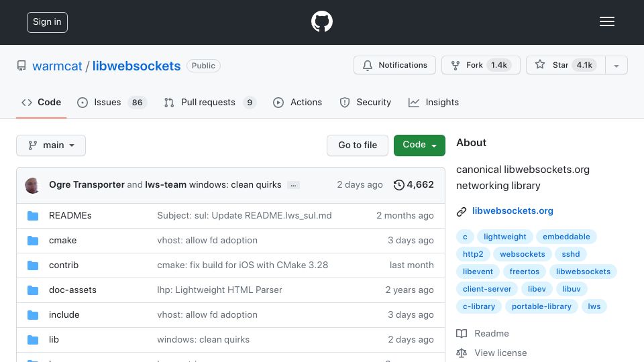Open the 'windows: clean quirks' latest commit link
The image size is (644, 362).
(235, 185)
